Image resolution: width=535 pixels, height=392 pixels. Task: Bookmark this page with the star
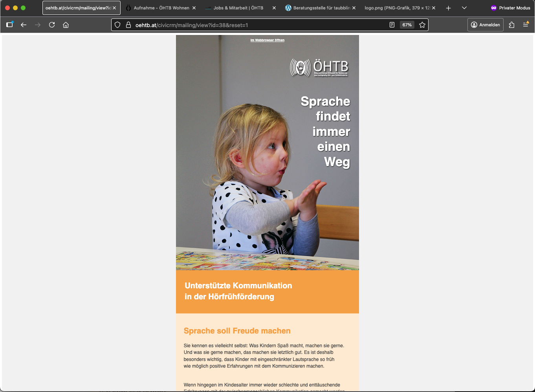click(422, 25)
